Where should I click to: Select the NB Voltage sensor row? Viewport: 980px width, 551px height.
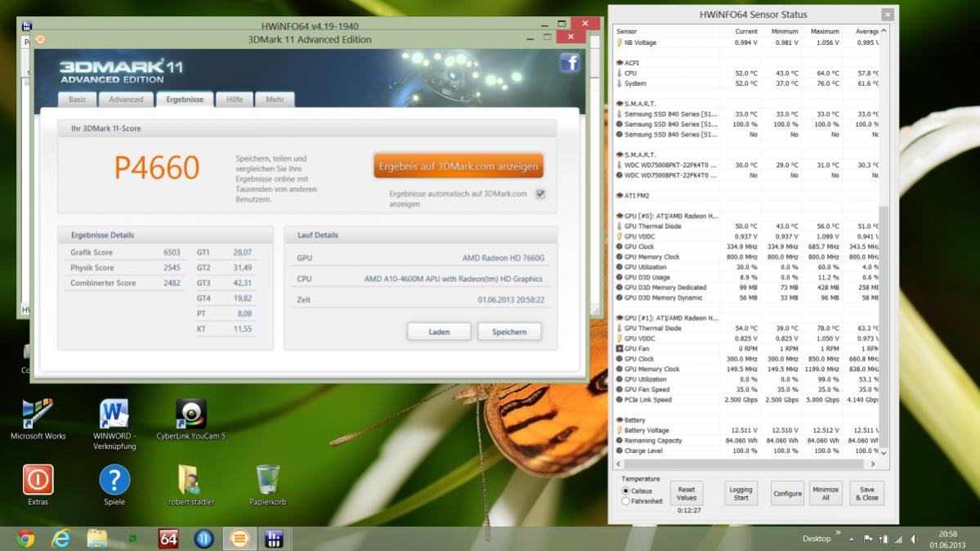tap(747, 43)
